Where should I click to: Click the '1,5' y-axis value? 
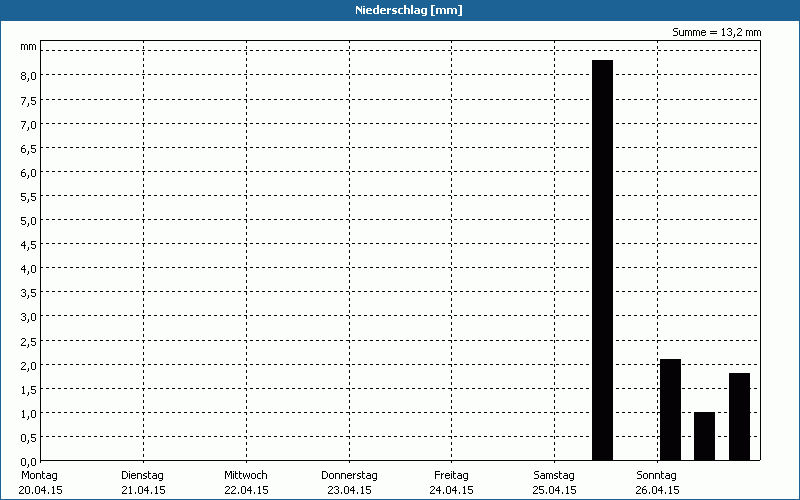[29, 390]
